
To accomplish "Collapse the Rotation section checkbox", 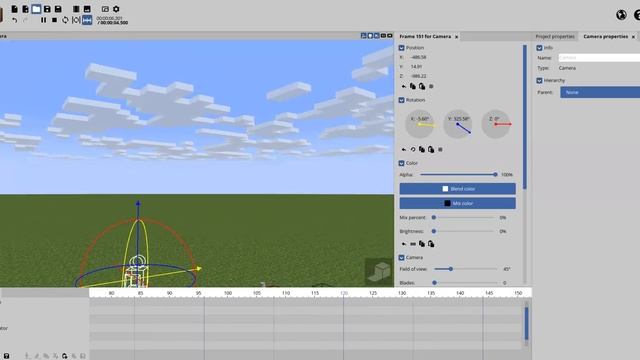I will point(401,100).
